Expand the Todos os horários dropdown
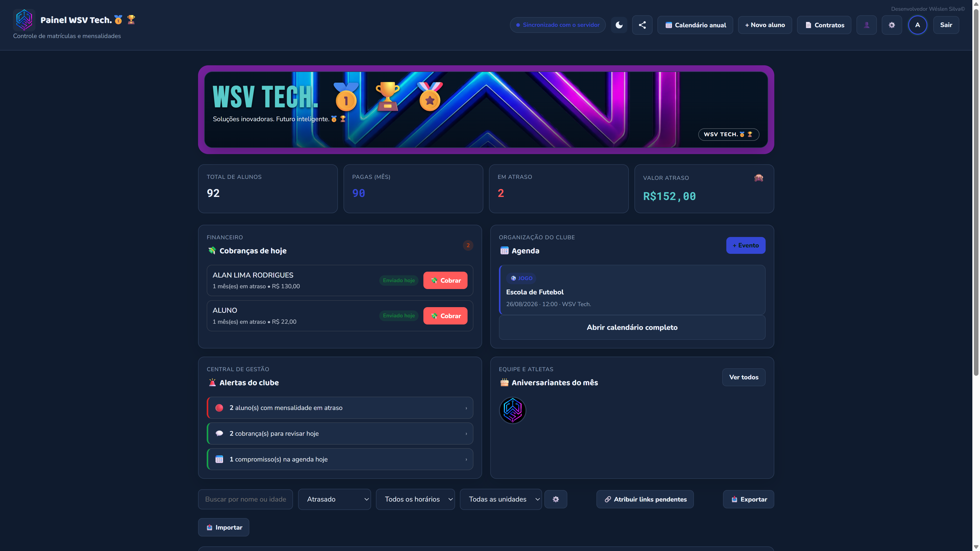The width and height of the screenshot is (980, 551). (415, 499)
